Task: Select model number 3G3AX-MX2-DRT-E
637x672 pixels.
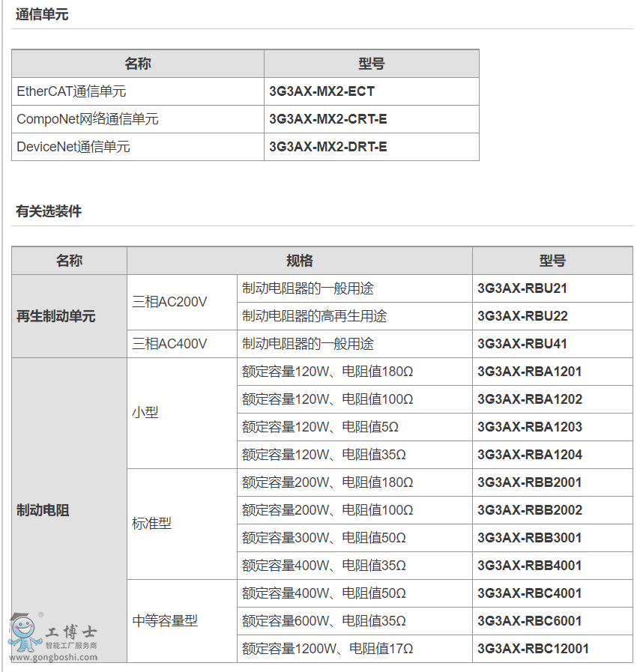Action: point(328,147)
